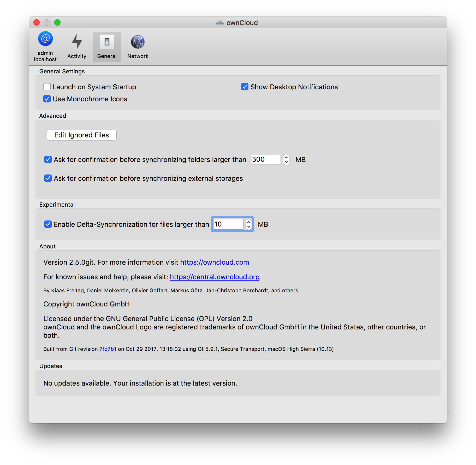Click the GNU General Public License text
Viewport: 476px width, 465px height.
[x=148, y=319]
